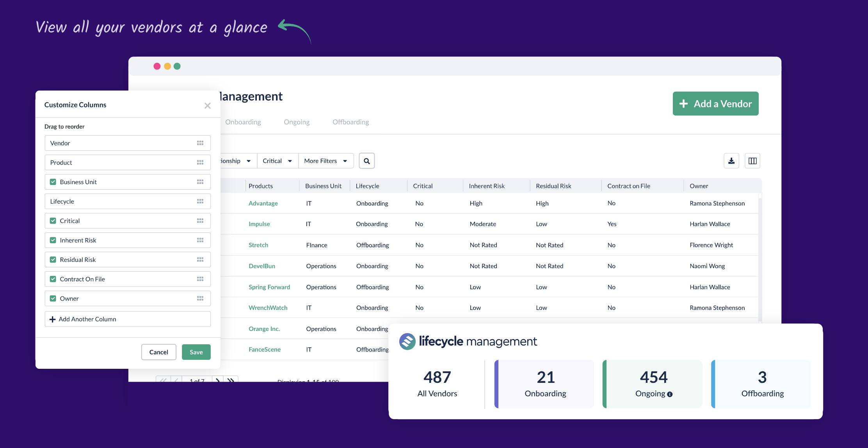Viewport: 868px width, 448px height.
Task: Go to next page arrow
Action: [x=218, y=380]
